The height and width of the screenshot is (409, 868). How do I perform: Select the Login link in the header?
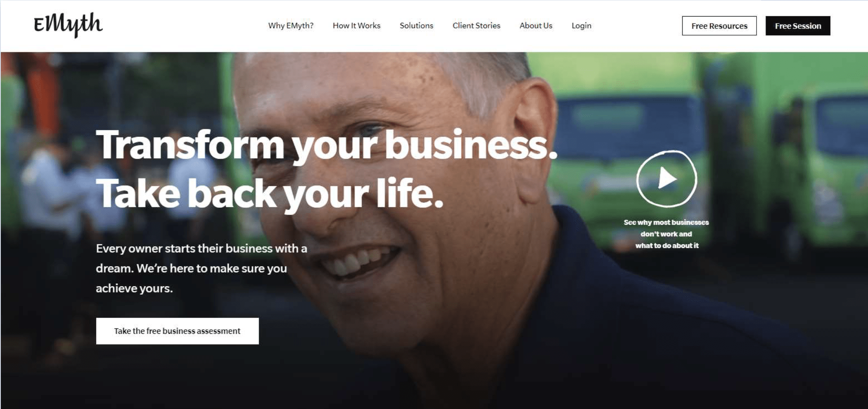click(x=581, y=26)
